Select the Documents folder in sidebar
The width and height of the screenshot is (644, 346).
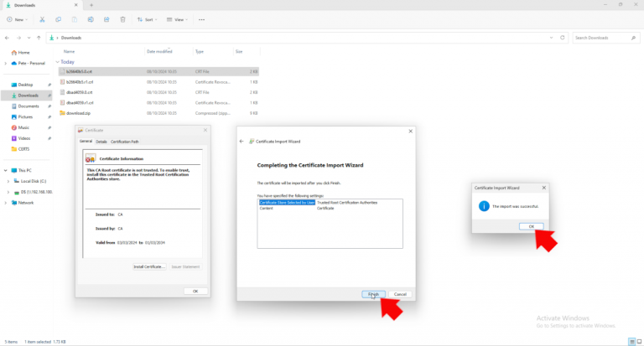point(29,106)
